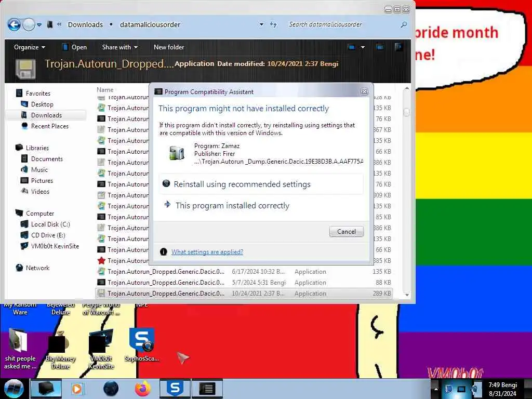The height and width of the screenshot is (399, 532).
Task: Click the Explorer Forward navigation arrow
Action: 29,24
